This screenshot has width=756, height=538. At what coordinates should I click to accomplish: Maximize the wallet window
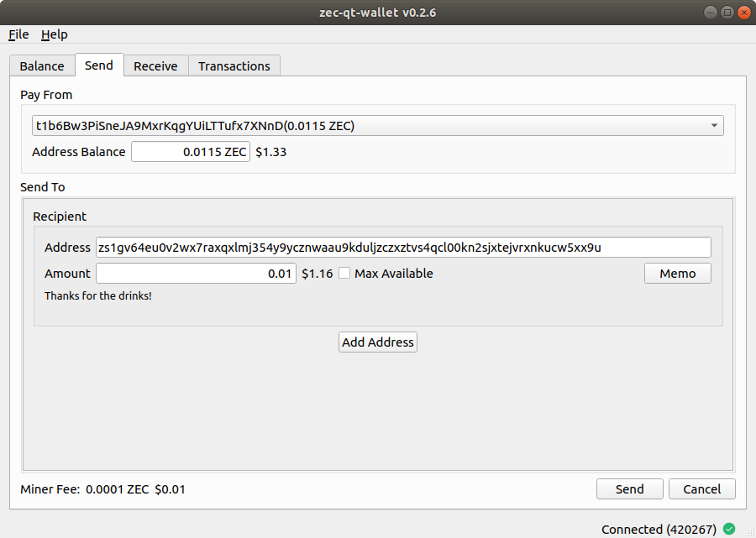coord(727,13)
